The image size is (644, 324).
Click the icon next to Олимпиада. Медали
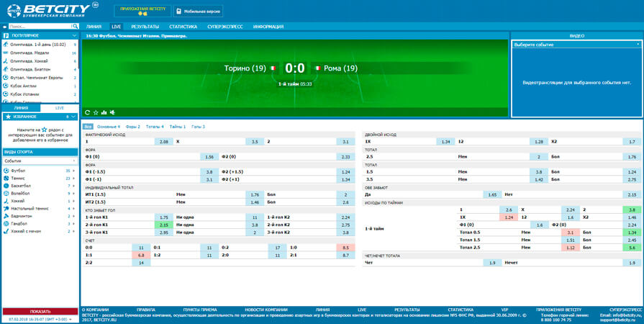click(6, 53)
